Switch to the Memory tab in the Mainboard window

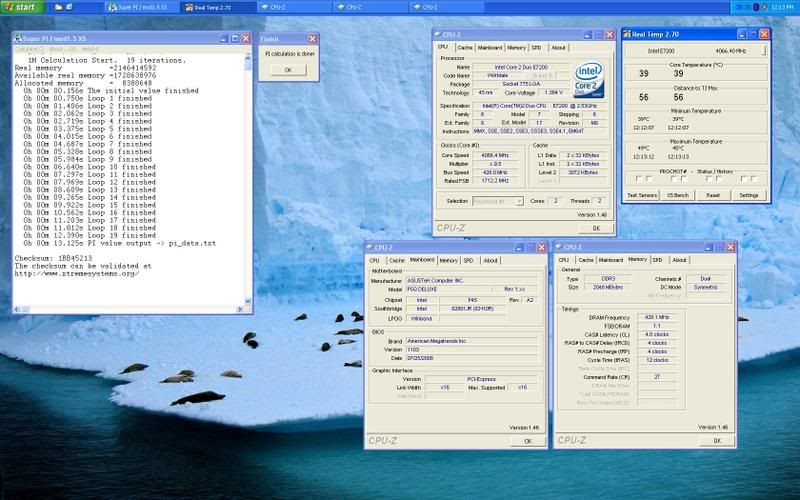[x=448, y=260]
